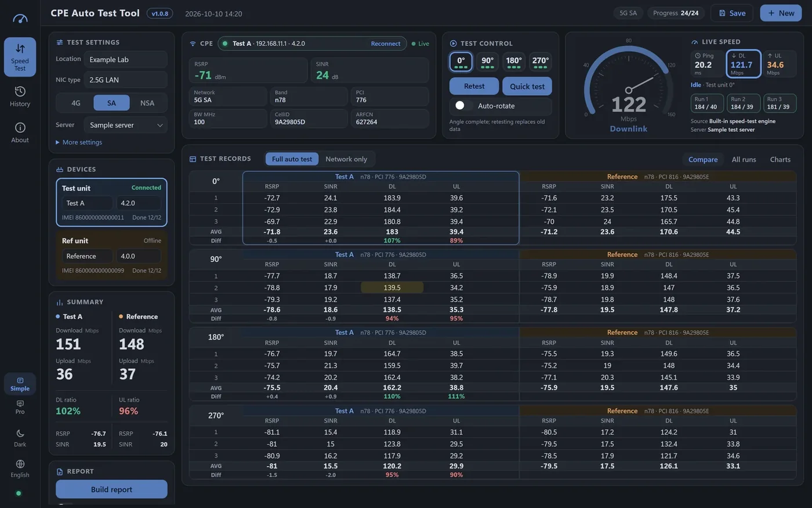812x508 pixels.
Task: Click the Reconnect link
Action: pos(386,44)
